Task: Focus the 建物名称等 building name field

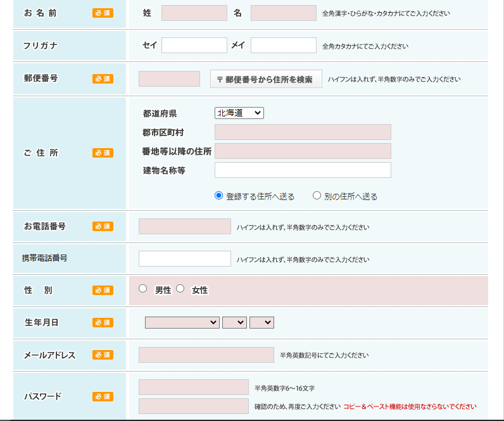Action: pos(303,170)
